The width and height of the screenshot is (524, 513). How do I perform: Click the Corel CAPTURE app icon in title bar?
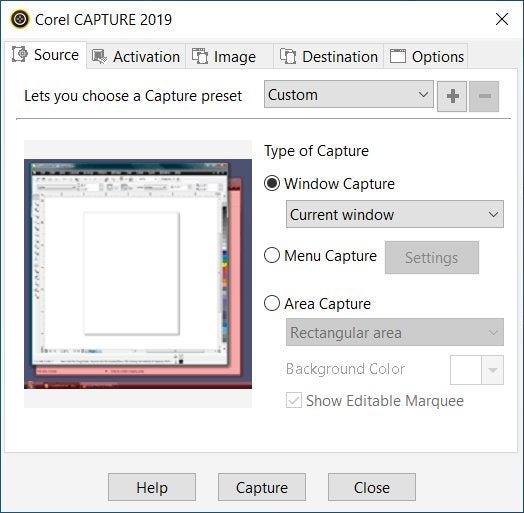coord(20,19)
